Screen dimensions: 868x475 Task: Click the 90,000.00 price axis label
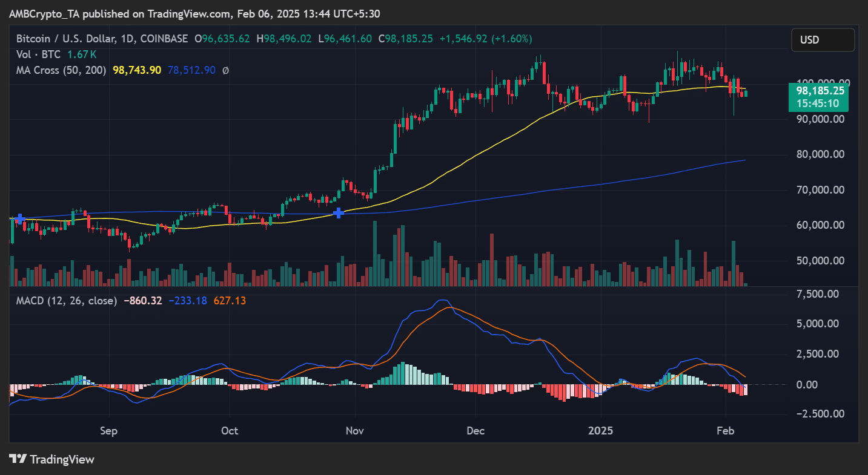(820, 119)
